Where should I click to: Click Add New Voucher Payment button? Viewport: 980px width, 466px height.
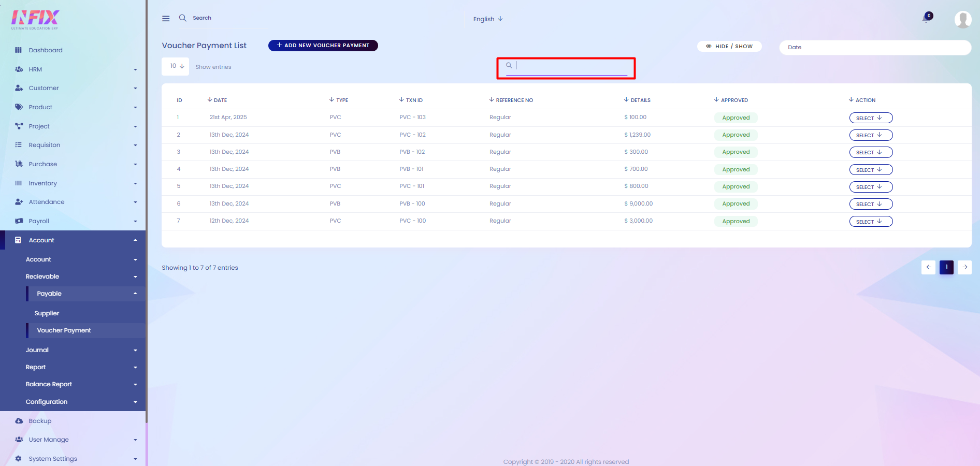[323, 46]
